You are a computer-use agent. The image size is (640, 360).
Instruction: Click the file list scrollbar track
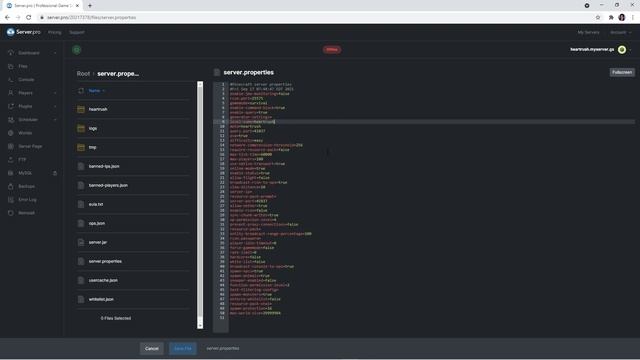200,204
